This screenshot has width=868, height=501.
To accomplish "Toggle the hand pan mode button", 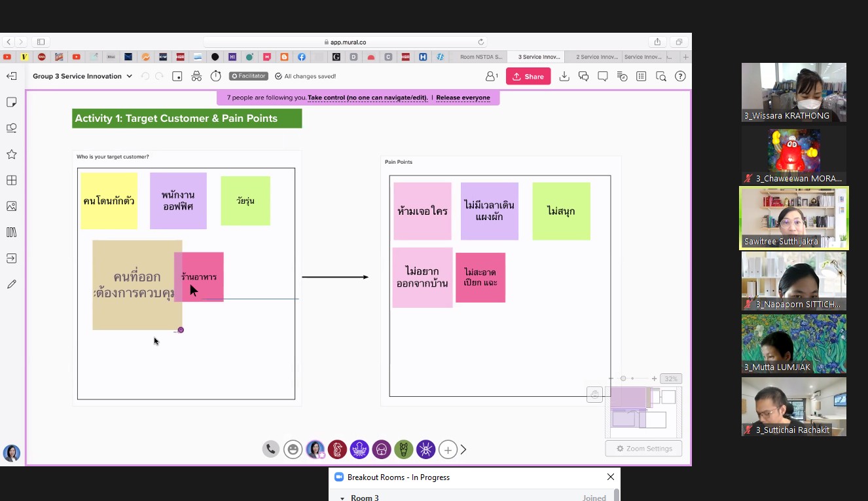I will 594,395.
